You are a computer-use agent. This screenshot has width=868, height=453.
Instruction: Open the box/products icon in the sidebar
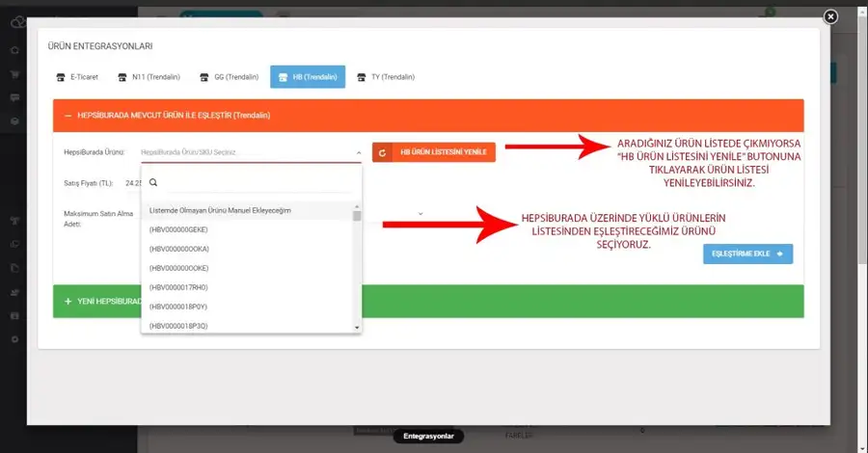pos(14,121)
